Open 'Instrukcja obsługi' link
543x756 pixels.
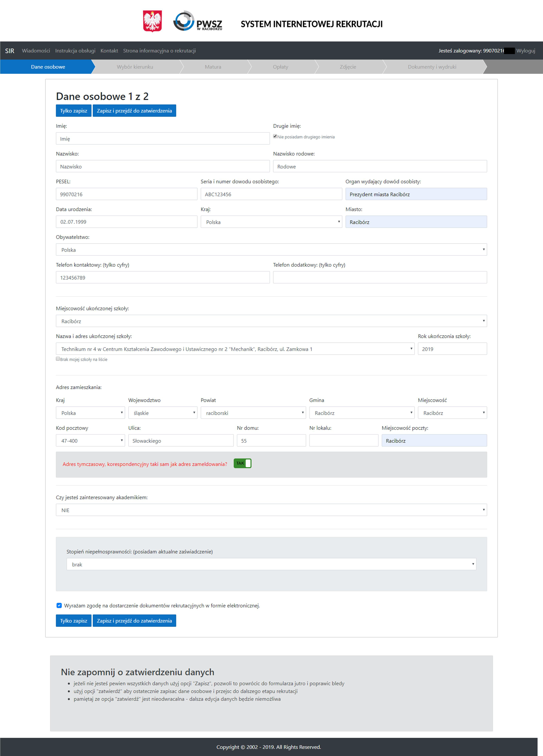[75, 51]
